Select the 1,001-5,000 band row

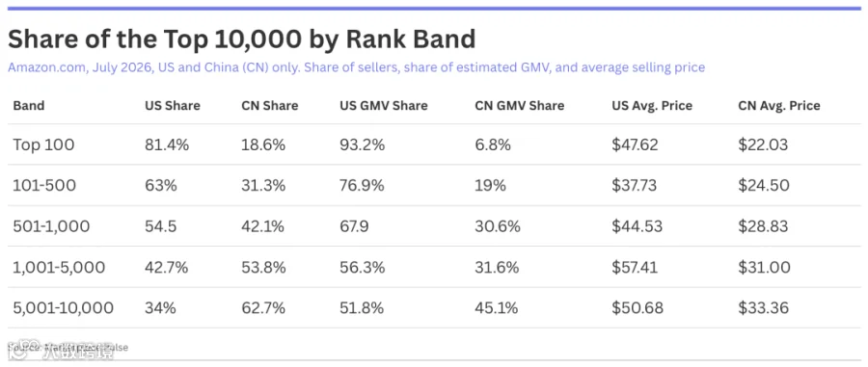434,267
